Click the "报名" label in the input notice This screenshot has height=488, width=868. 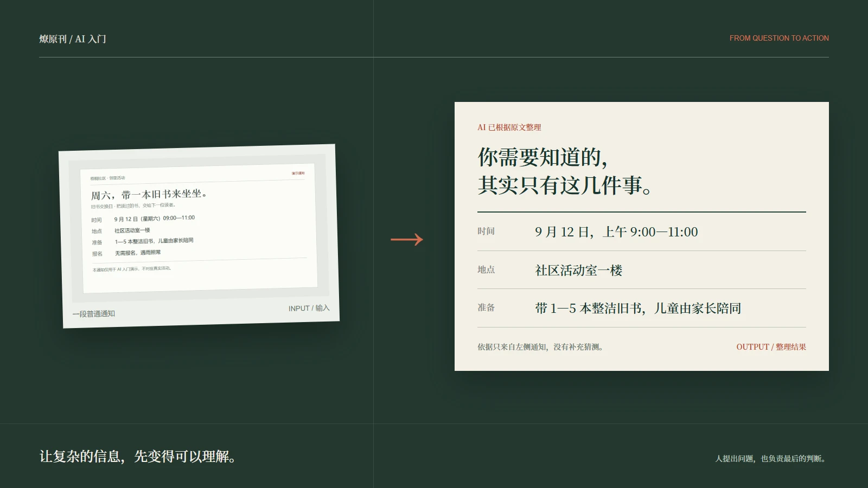(97, 254)
